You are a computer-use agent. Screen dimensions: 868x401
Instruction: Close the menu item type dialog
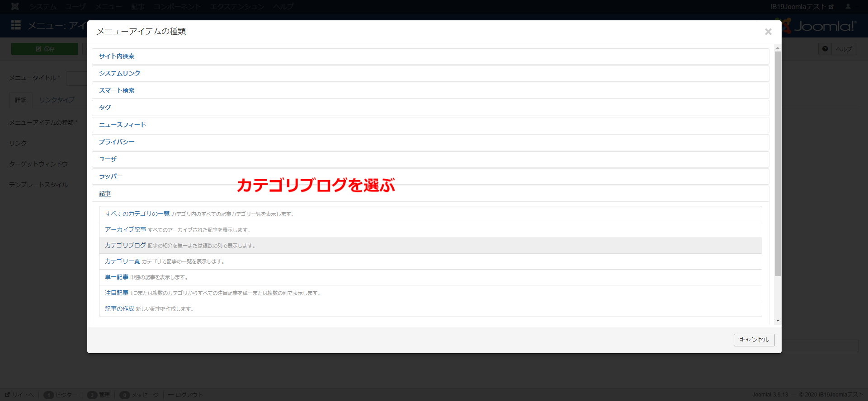pyautogui.click(x=768, y=32)
